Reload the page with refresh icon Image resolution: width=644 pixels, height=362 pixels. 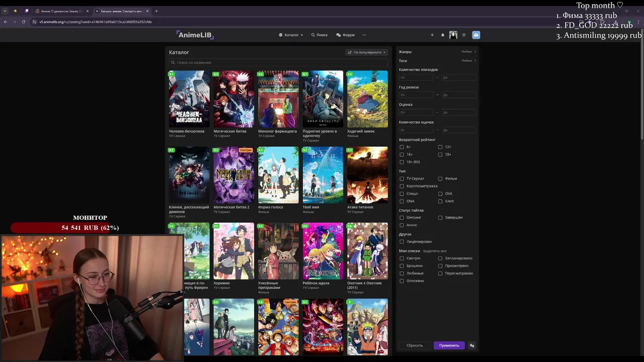click(23, 22)
